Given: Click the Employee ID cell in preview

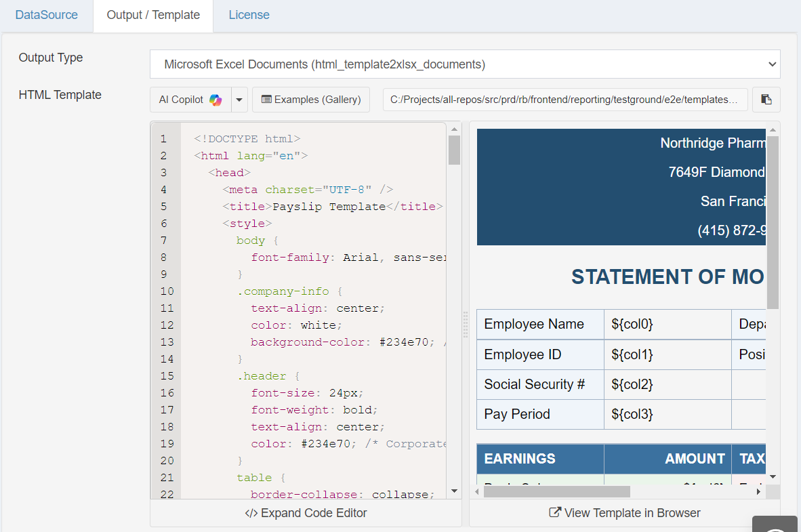Looking at the screenshot, I should coord(540,354).
